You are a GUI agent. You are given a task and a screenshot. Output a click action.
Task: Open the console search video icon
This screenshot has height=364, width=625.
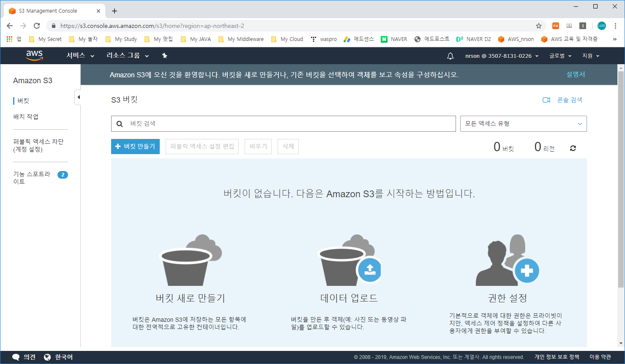pos(546,100)
